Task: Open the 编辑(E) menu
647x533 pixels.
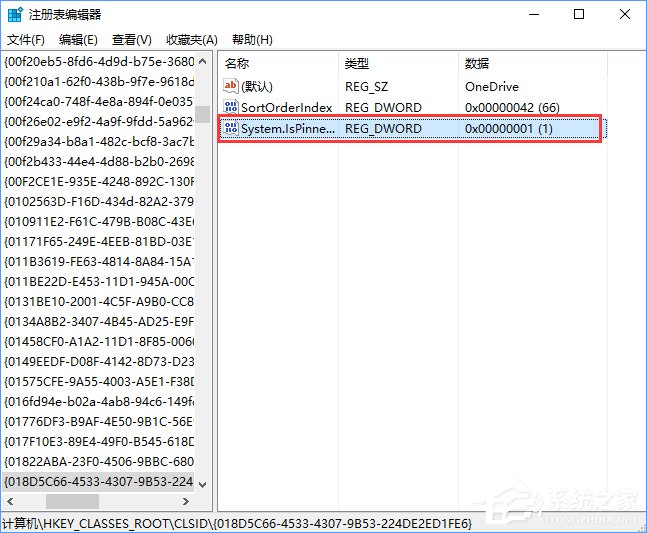Action: click(x=78, y=40)
